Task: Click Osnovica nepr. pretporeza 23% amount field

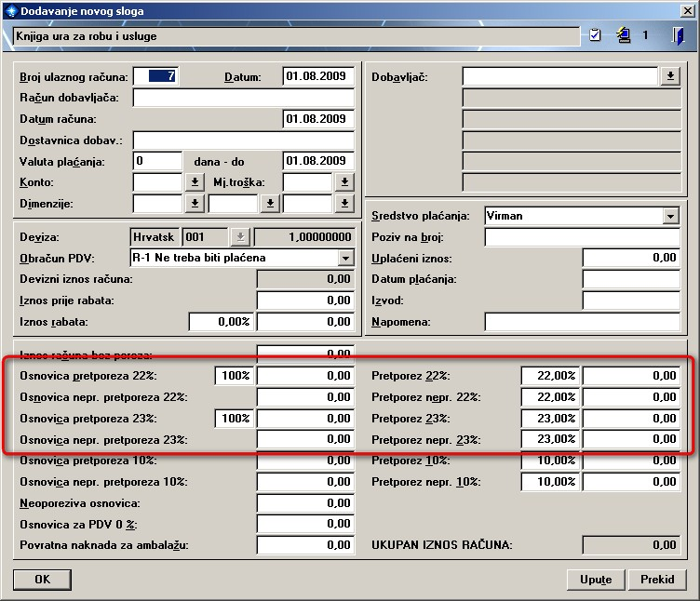Action: (x=306, y=439)
